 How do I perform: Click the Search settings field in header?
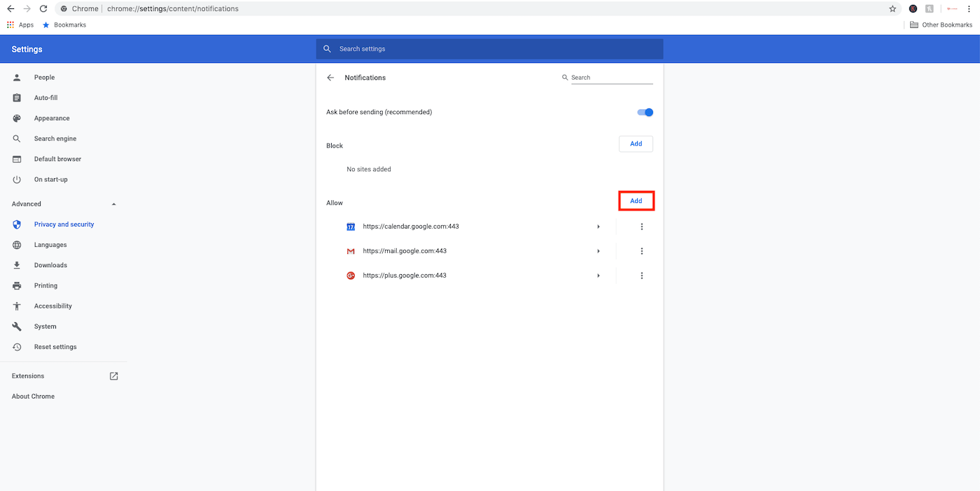point(490,49)
